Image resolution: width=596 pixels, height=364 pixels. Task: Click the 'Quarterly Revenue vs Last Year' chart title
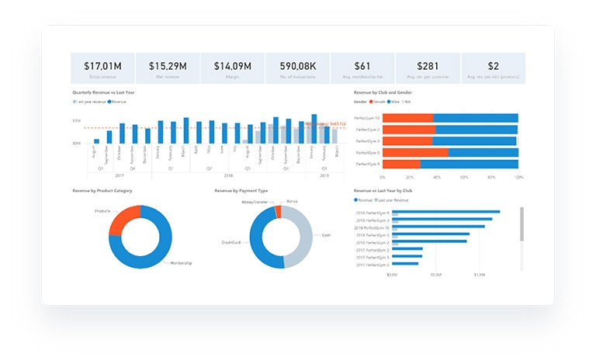103,92
